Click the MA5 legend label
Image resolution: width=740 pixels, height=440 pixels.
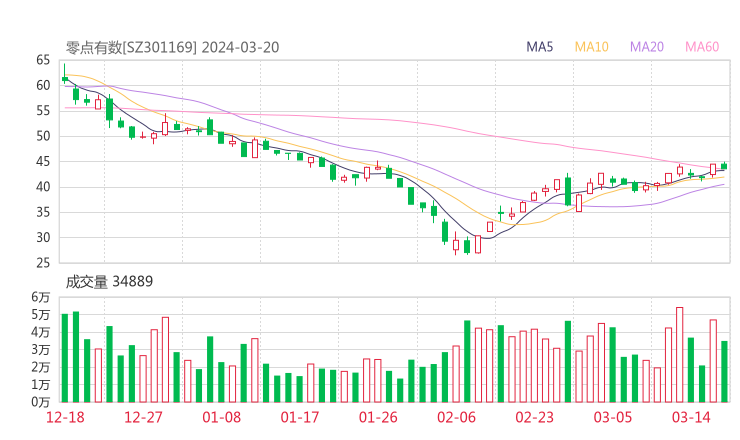539,47
